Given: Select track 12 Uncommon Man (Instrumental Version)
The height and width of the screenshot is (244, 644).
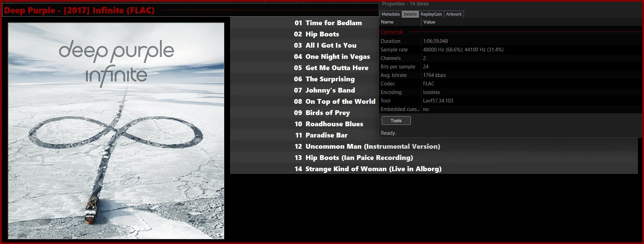Looking at the screenshot, I should [367, 146].
